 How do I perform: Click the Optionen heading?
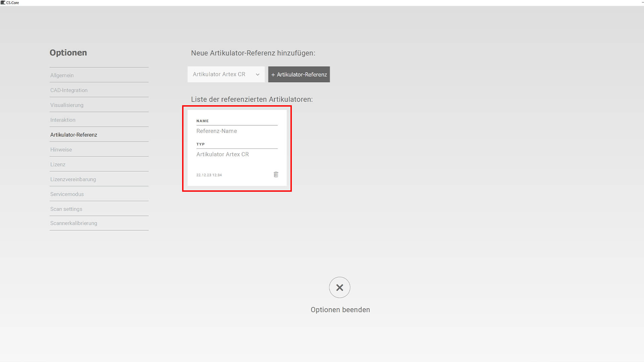click(68, 53)
